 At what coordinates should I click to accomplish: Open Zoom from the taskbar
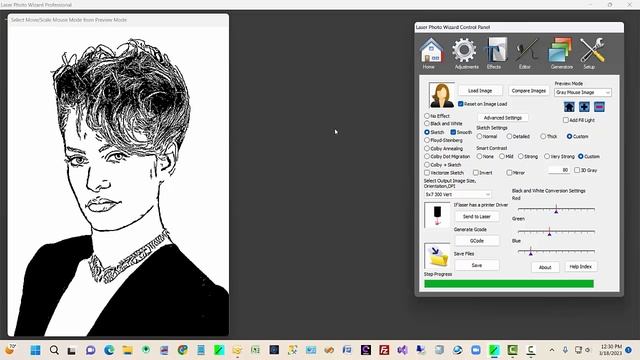476,350
